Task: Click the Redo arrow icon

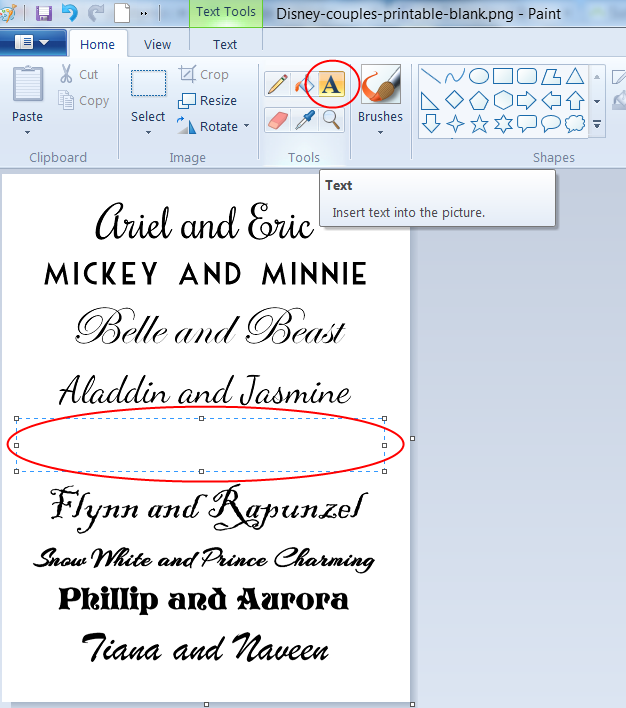Action: tap(96, 13)
